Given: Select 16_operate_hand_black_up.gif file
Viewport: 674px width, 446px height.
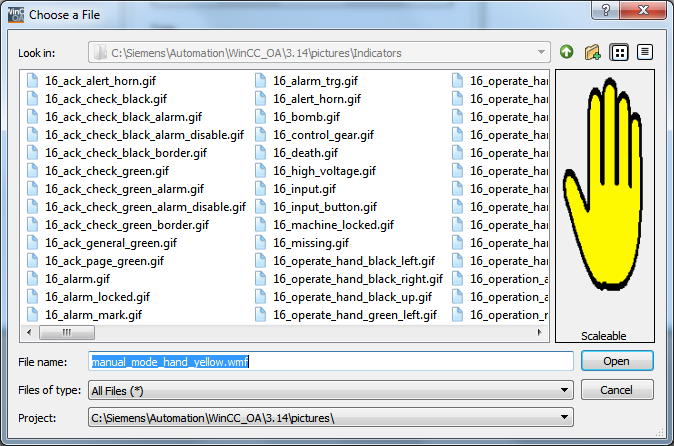Looking at the screenshot, I should point(352,297).
